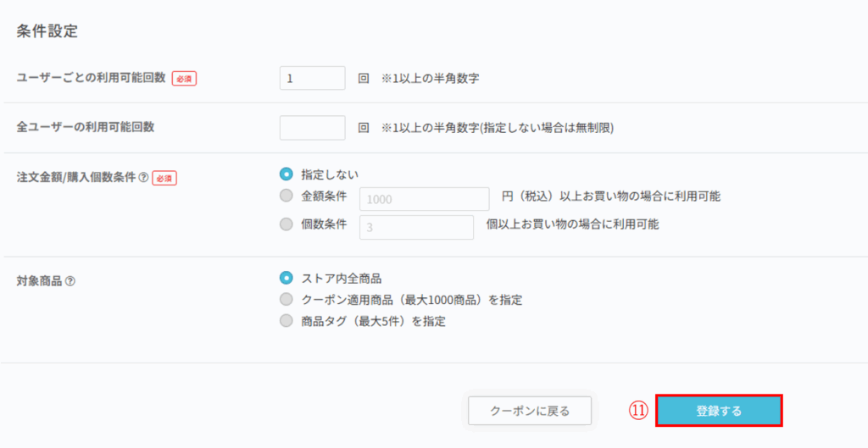Screen dimensions: 868x448
Task: Select the 金額条件 radio button
Action: [287, 196]
